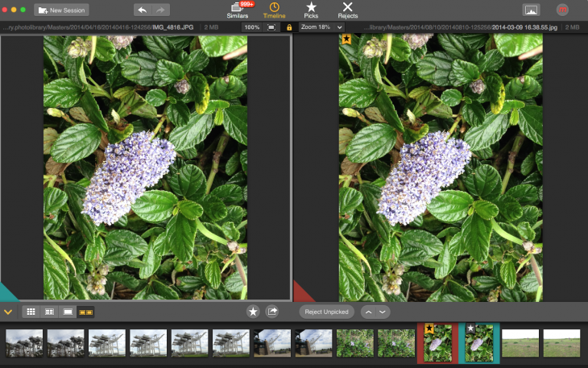Mark photo as pick with star button
Viewport: 588px width, 368px height.
pos(253,312)
